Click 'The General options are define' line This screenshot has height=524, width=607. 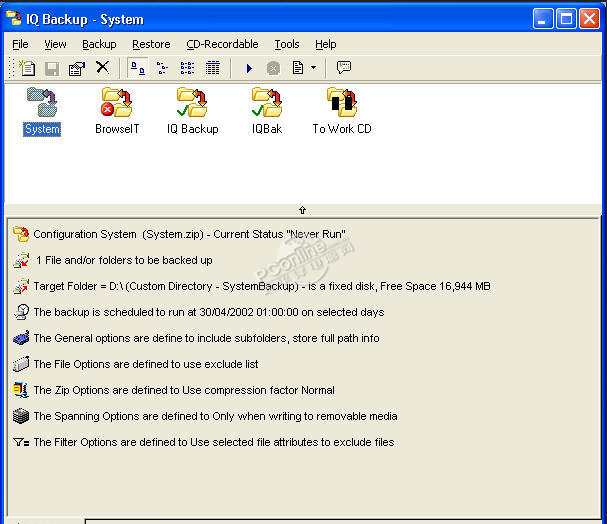pos(206,338)
